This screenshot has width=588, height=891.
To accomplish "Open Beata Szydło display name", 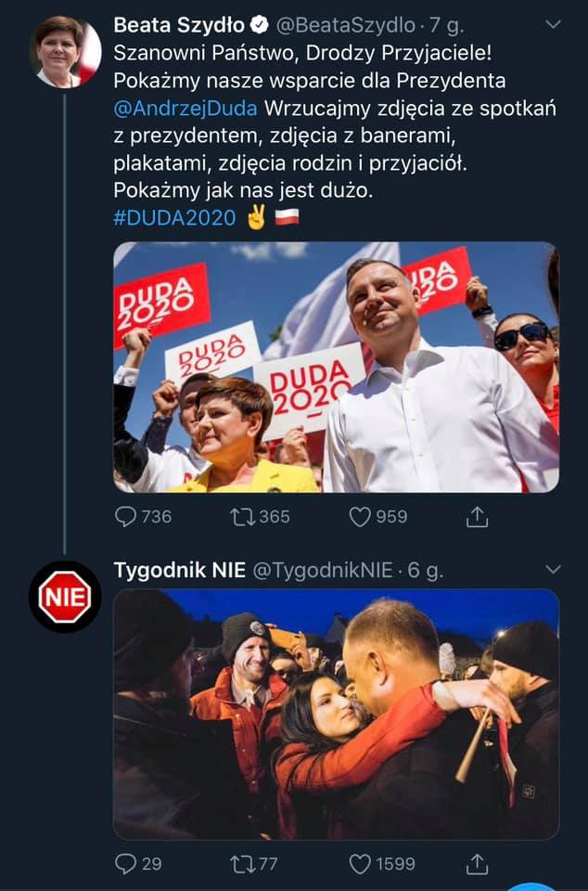I will point(179,25).
